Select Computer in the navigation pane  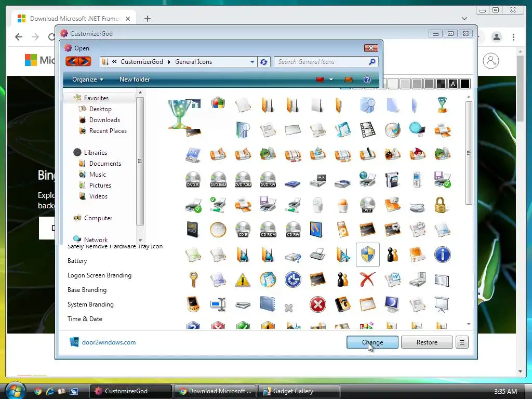point(98,218)
